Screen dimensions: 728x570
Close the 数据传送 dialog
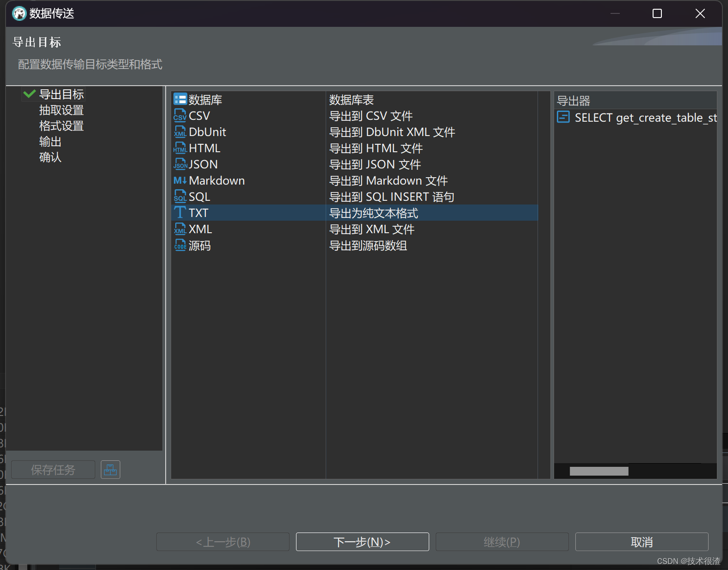tap(700, 13)
